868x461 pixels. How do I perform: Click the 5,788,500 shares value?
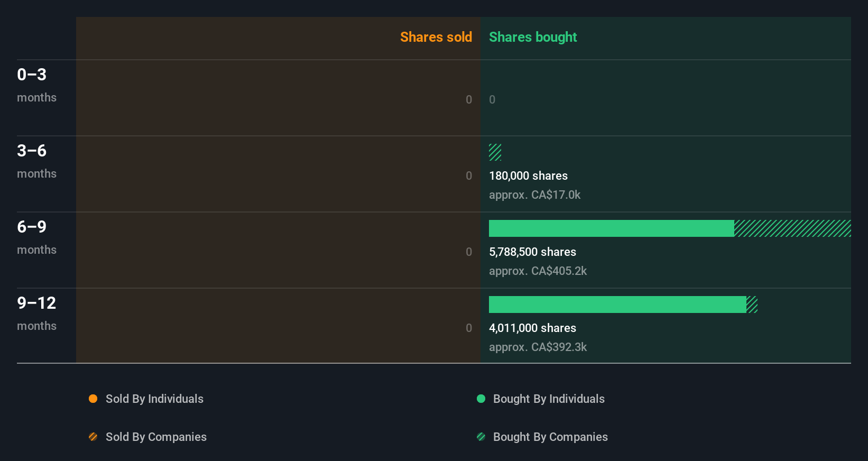(x=532, y=252)
